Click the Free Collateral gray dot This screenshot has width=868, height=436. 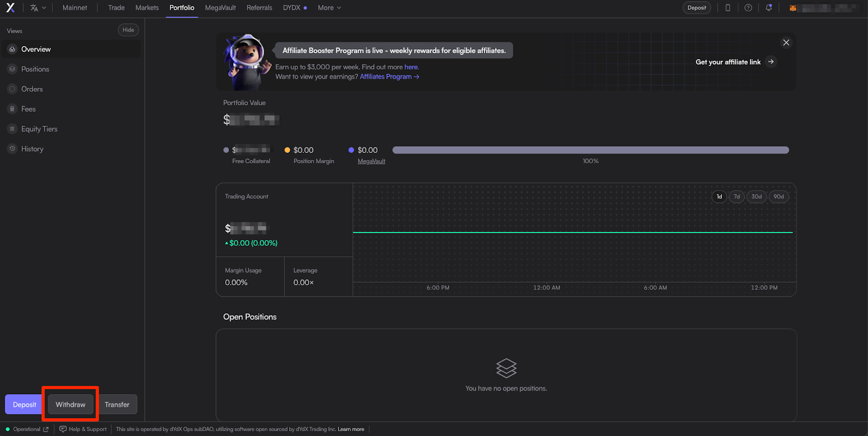226,150
